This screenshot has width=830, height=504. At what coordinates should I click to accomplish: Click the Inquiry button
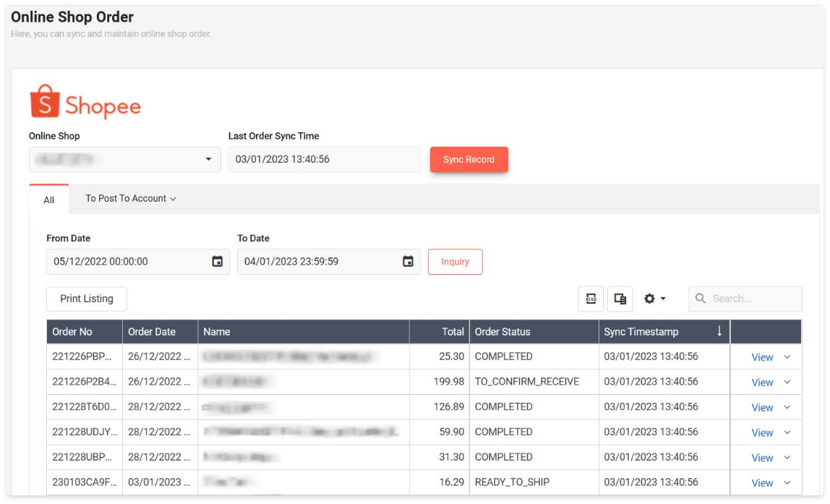pyautogui.click(x=455, y=262)
